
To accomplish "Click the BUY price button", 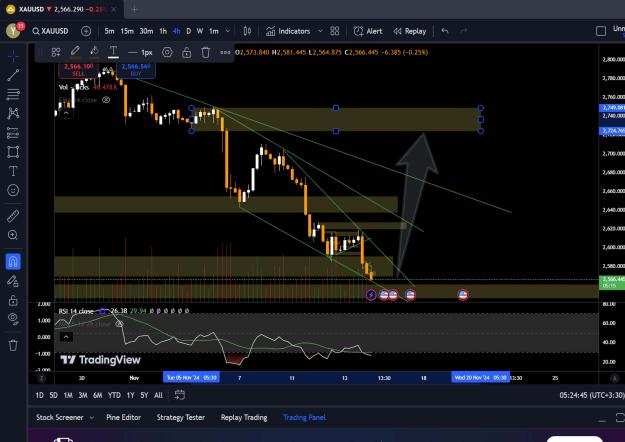I will 136,70.
